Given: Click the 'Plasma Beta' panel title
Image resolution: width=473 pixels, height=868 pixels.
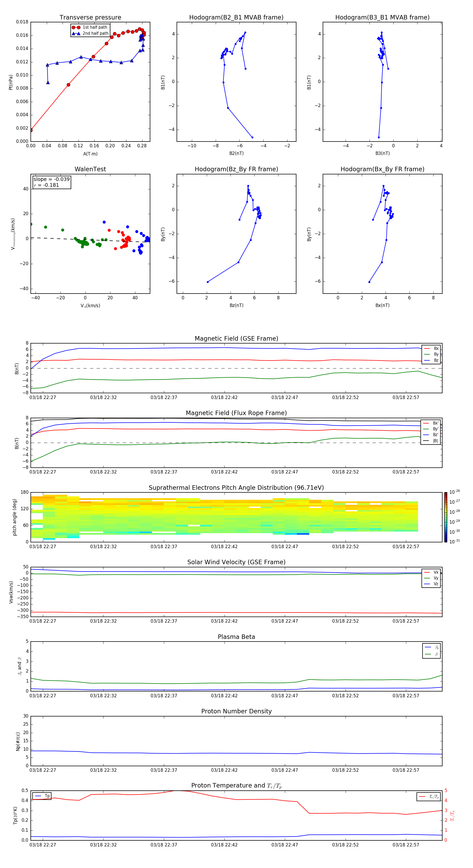Looking at the screenshot, I should pyautogui.click(x=236, y=637).
